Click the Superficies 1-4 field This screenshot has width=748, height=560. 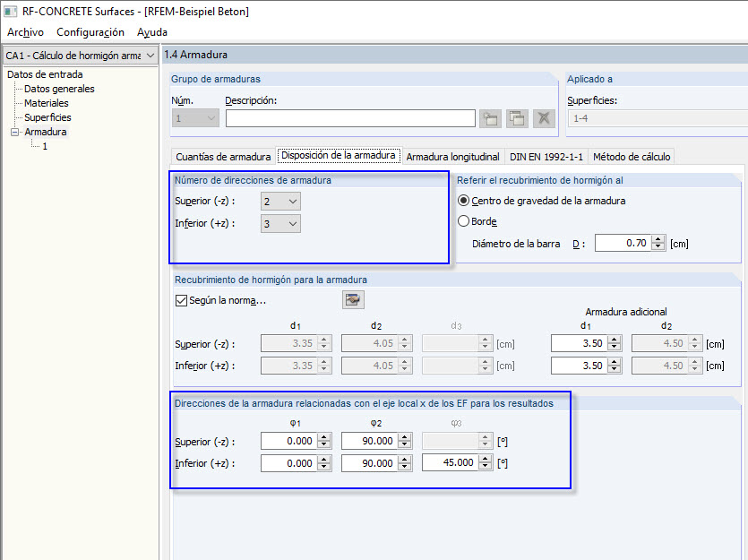tap(658, 118)
